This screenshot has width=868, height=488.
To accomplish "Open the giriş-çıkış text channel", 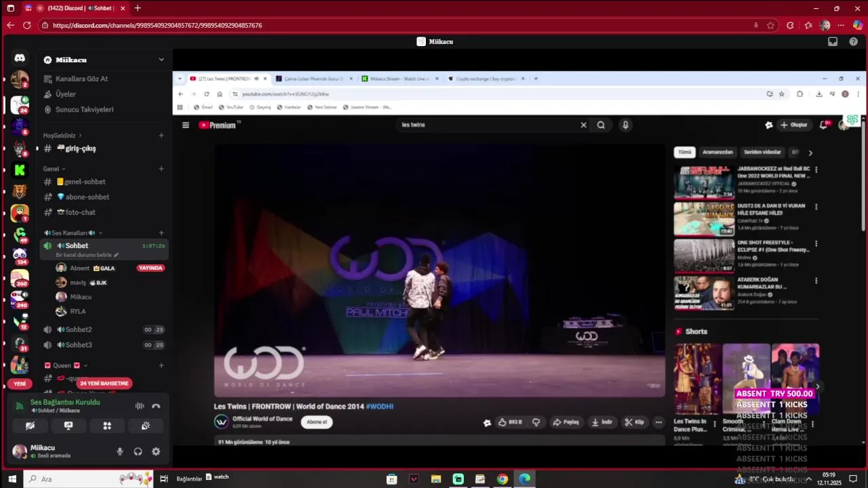I will pos(103,148).
